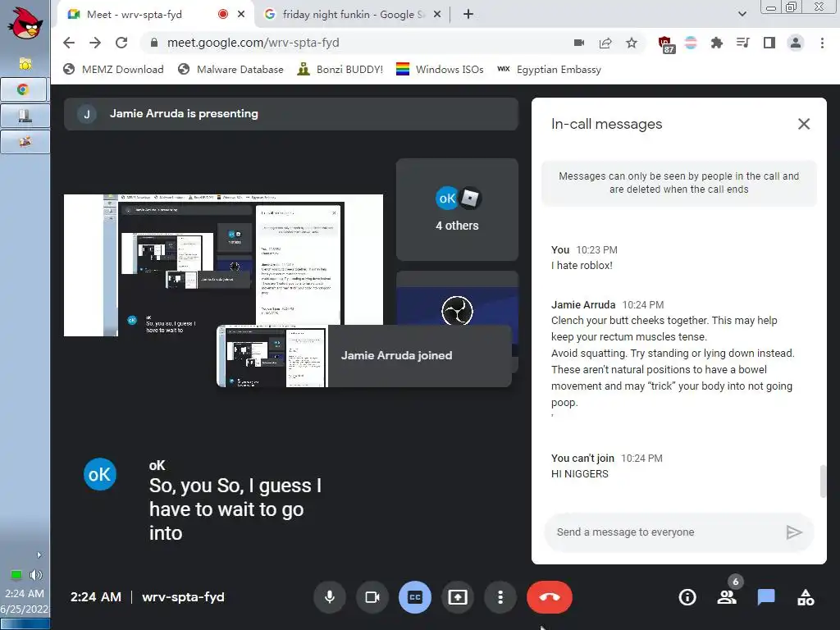The width and height of the screenshot is (840, 630).
Task: Open the media control icon
Action: click(x=742, y=43)
